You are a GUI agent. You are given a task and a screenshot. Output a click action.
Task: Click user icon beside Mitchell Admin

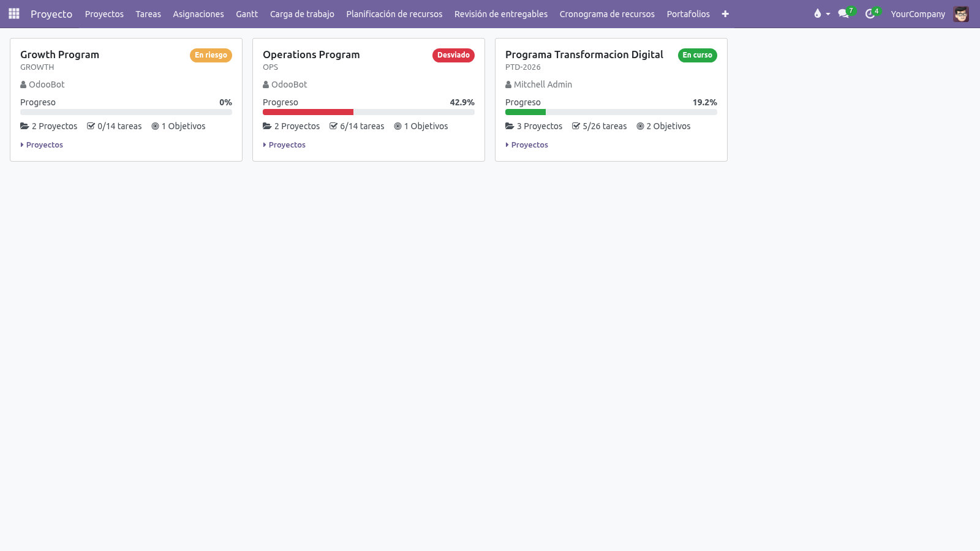click(x=508, y=84)
